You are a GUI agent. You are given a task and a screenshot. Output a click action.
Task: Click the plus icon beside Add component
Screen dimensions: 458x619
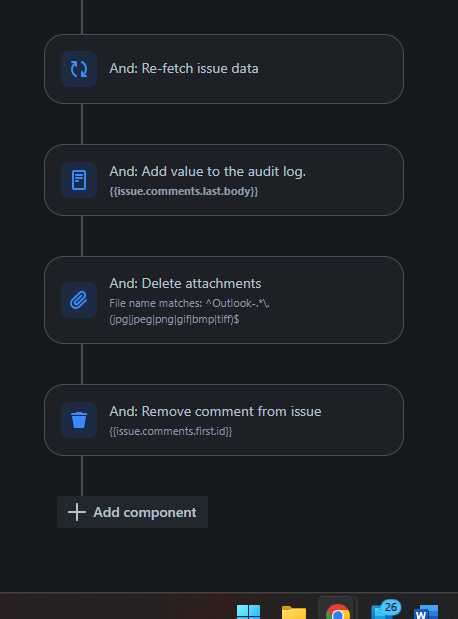(77, 512)
